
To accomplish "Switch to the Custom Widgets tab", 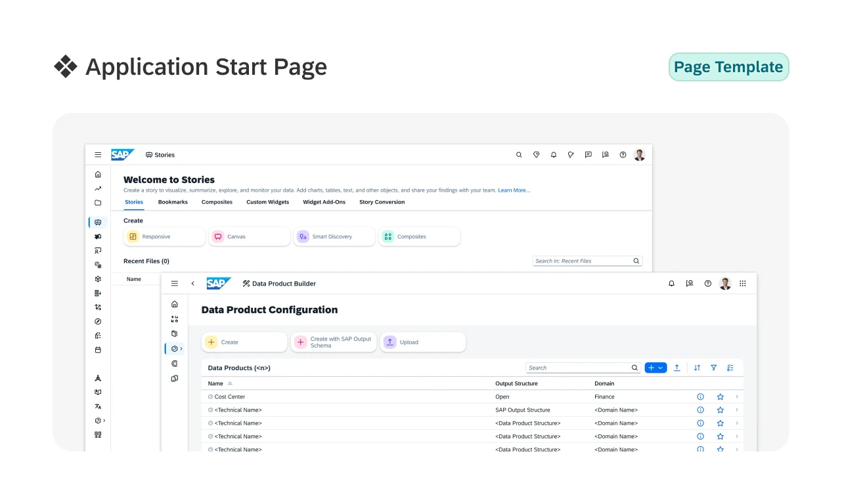I will click(x=268, y=202).
